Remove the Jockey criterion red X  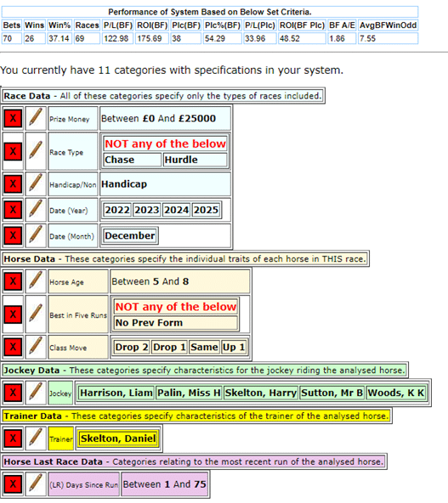[x=13, y=393]
